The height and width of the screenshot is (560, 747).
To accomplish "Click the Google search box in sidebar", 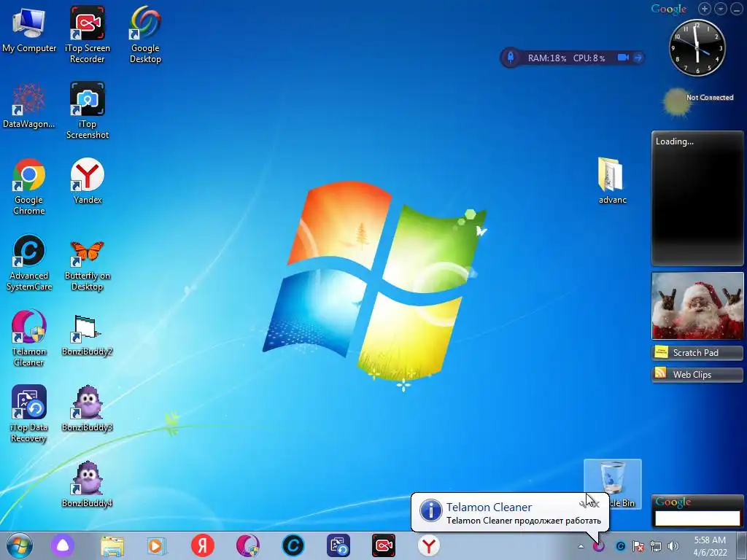I will 697,518.
